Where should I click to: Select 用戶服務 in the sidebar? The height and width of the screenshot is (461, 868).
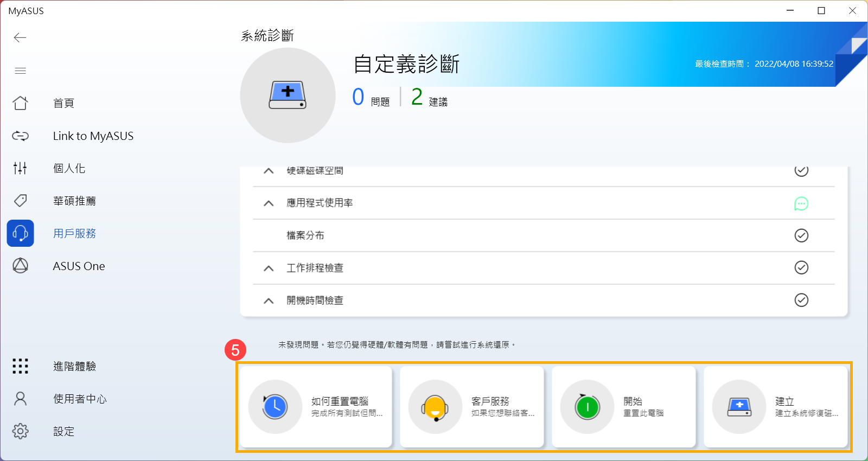[x=74, y=233]
